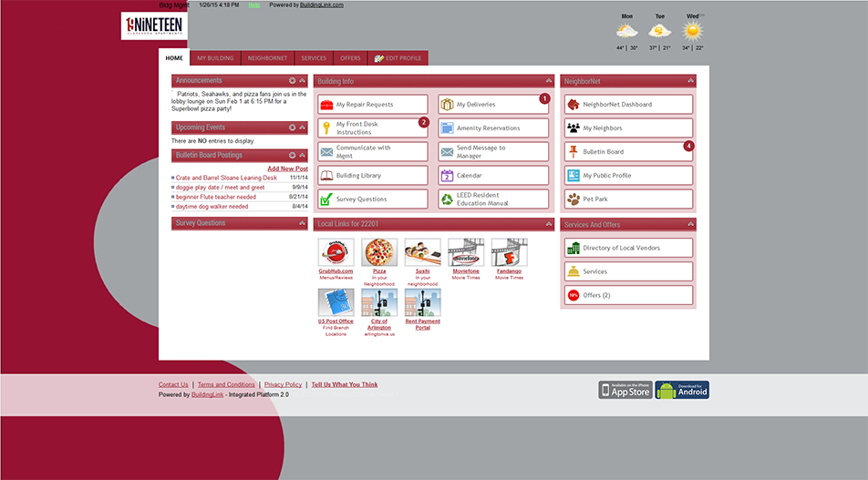
Task: Click City of Arlington street icon
Action: pos(379,302)
